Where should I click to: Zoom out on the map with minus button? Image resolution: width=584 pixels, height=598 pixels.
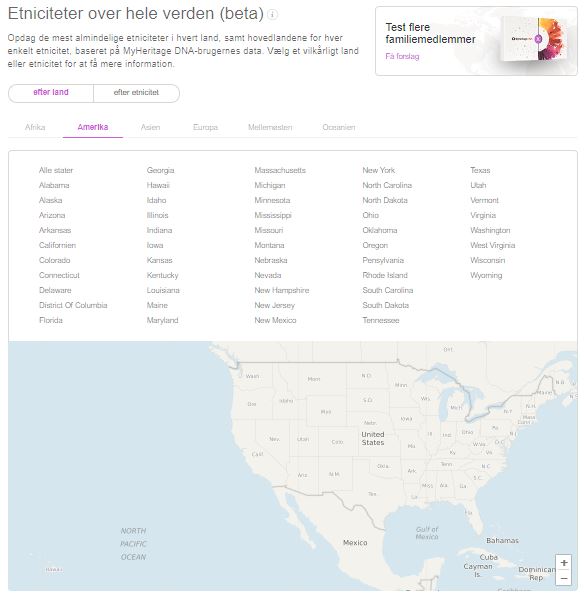point(564,578)
